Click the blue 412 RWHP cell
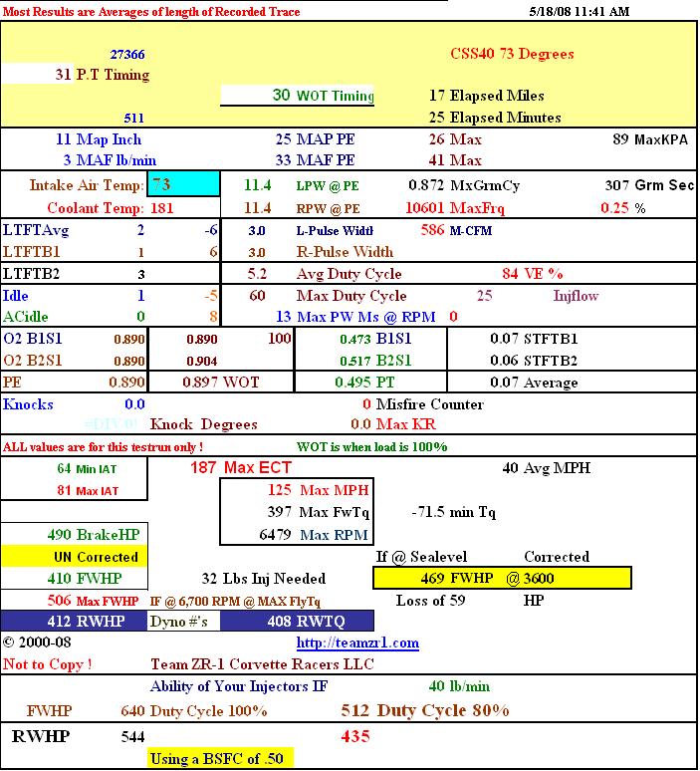 click(74, 621)
